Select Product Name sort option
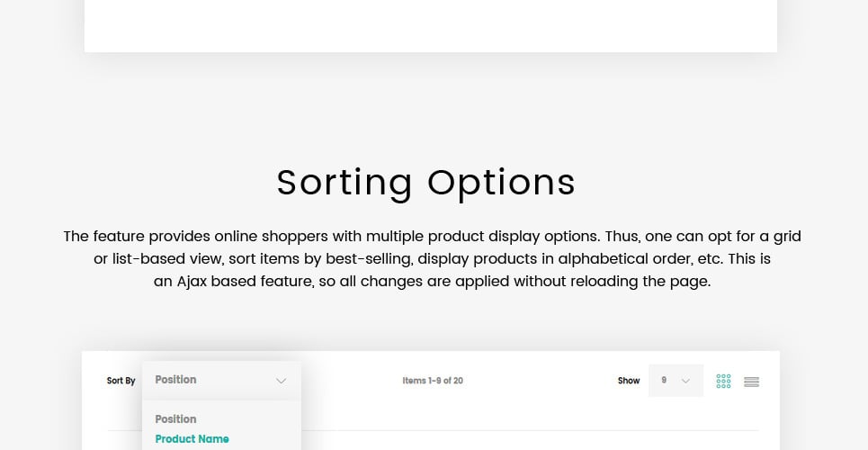Viewport: 868px width, 450px height. click(x=192, y=439)
